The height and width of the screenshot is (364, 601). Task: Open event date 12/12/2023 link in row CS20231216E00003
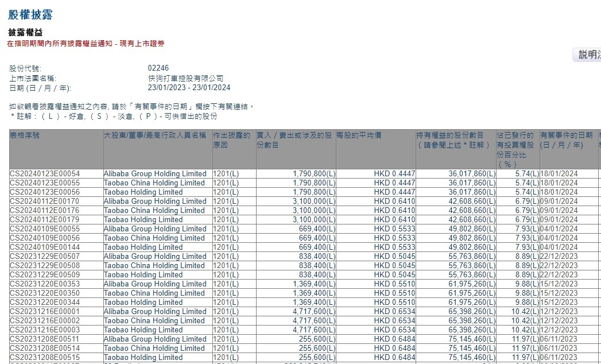[559, 330]
